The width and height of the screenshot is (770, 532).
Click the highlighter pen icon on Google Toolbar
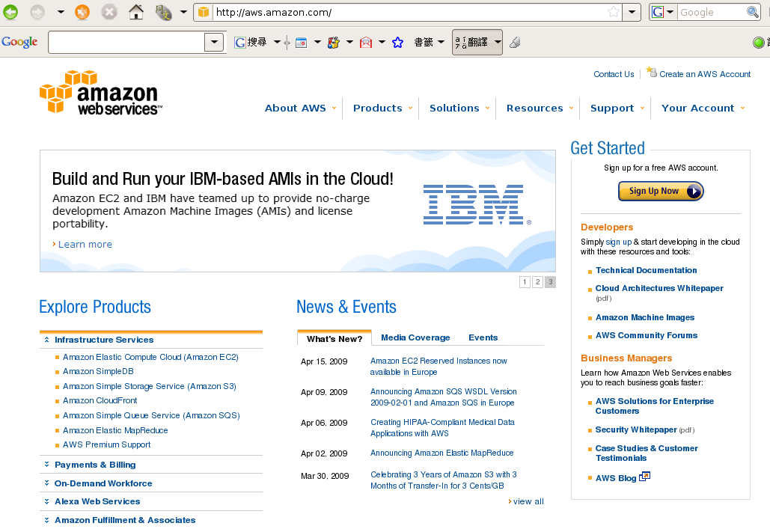pos(515,43)
